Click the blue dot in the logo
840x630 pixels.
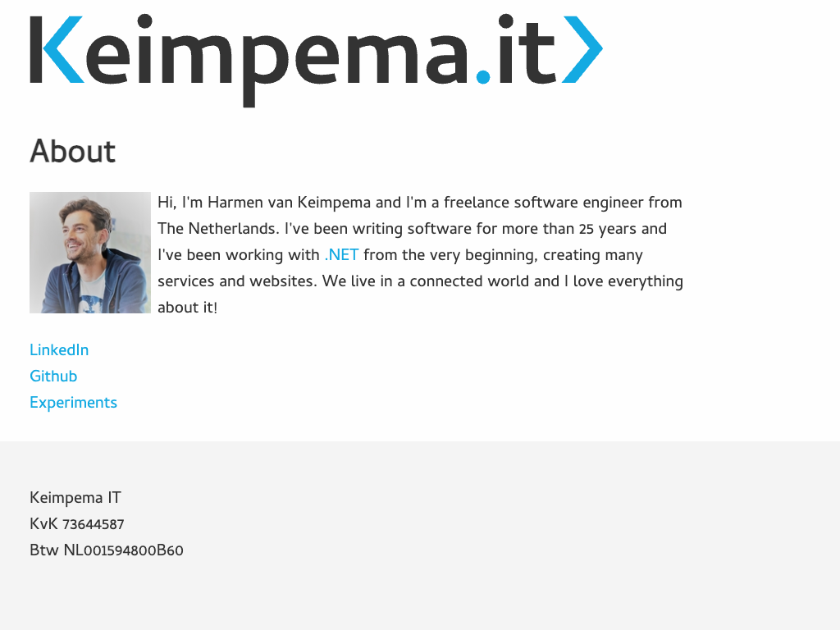[x=483, y=77]
